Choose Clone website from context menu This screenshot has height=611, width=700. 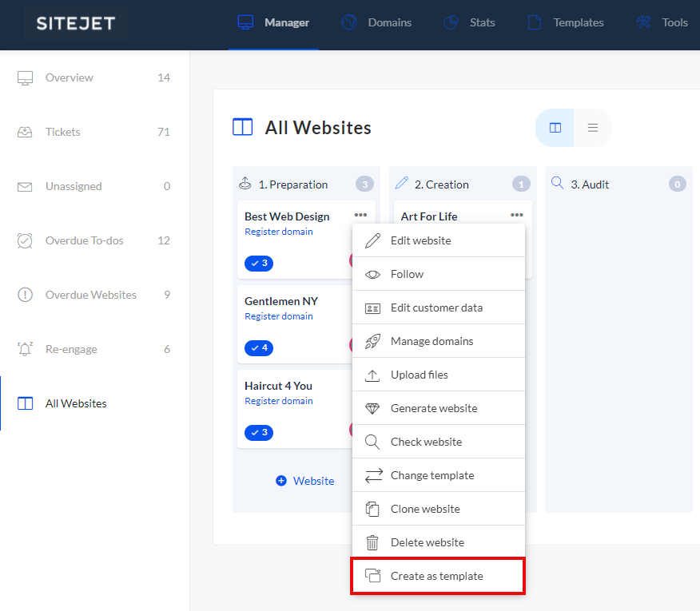(x=425, y=509)
